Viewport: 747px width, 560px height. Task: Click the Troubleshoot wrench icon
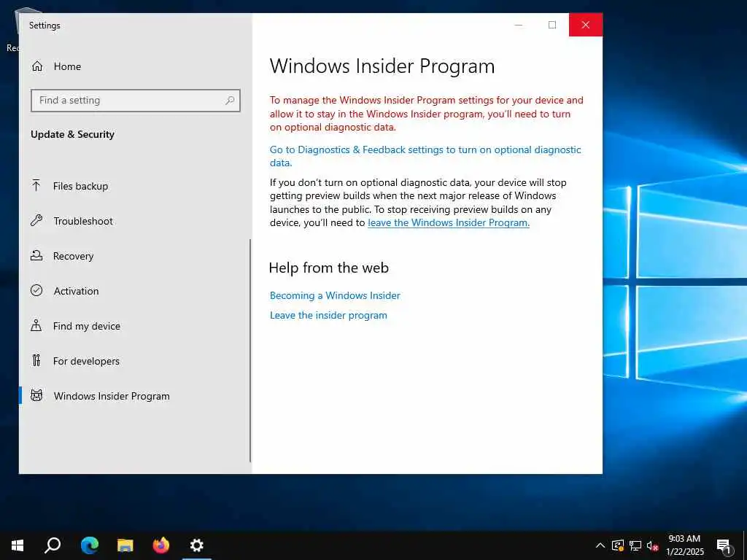pos(36,220)
